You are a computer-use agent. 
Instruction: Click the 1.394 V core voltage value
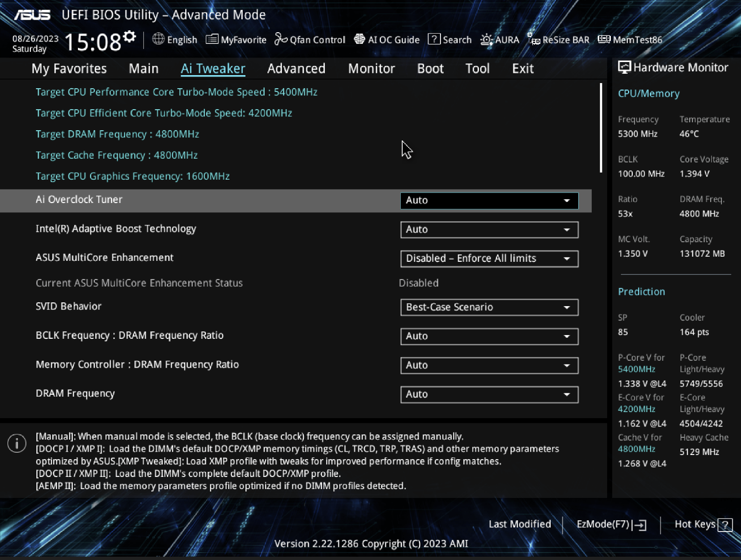pos(694,174)
